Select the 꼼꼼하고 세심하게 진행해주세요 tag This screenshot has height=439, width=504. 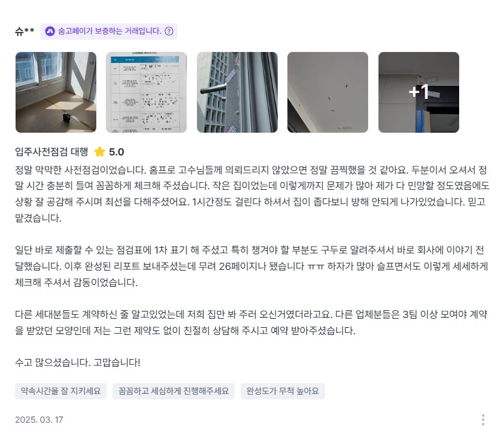[174, 391]
